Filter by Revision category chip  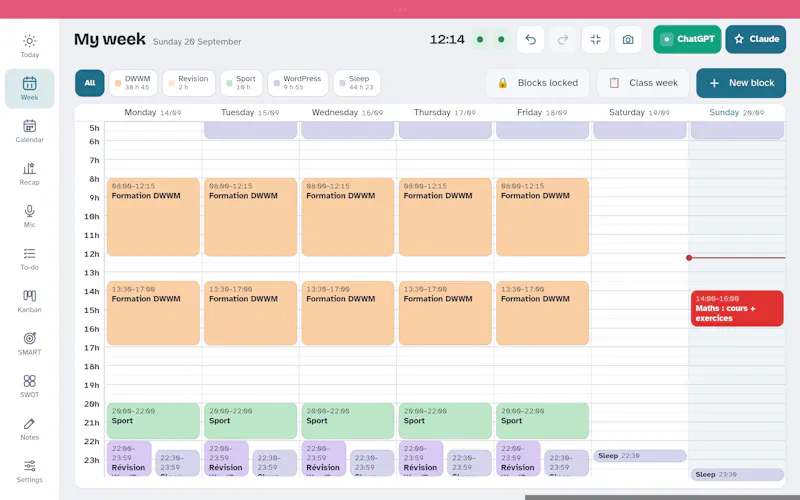189,83
